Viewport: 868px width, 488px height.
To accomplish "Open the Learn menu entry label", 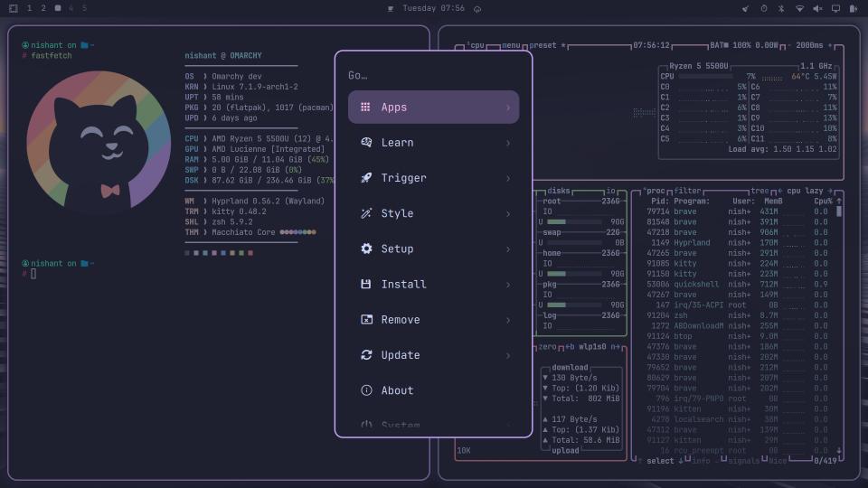I will (398, 143).
